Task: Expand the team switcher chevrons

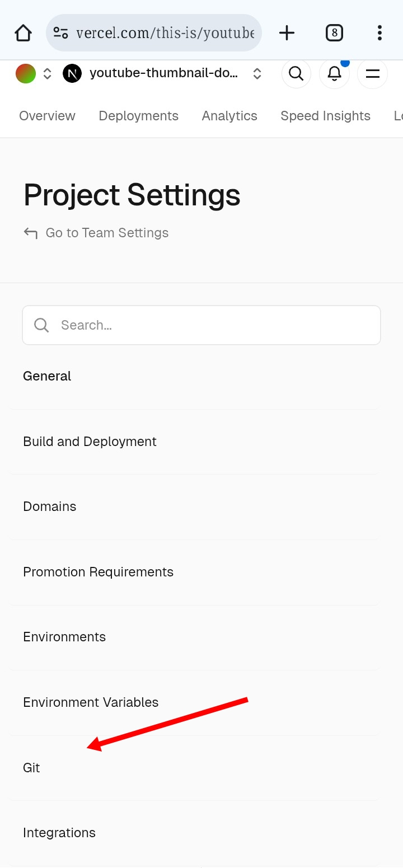Action: coord(48,73)
